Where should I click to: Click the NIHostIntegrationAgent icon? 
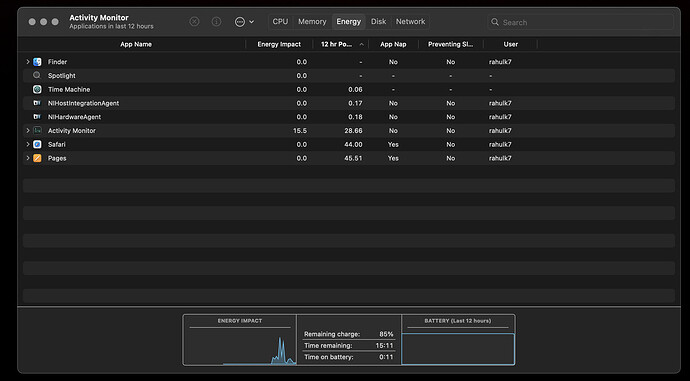pos(37,103)
